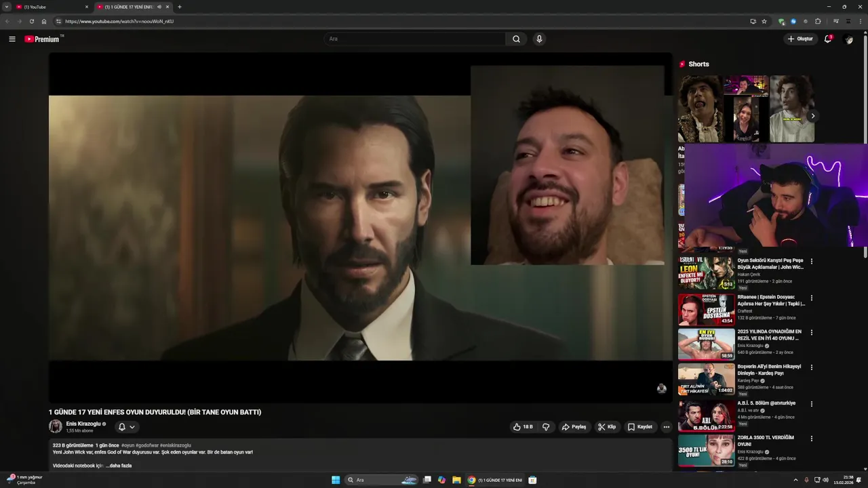The image size is (868, 488).
Task: Dislike the video with thumbs-down icon
Action: [x=546, y=427]
